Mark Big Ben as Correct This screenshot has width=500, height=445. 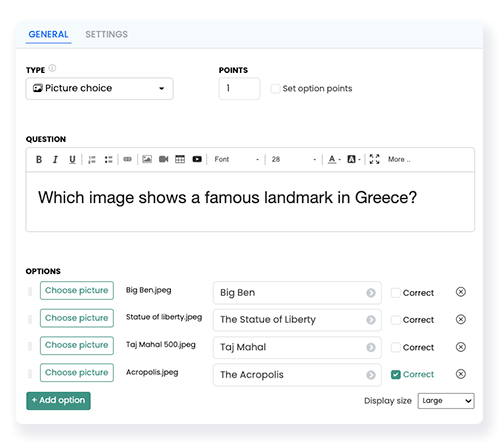pos(396,293)
